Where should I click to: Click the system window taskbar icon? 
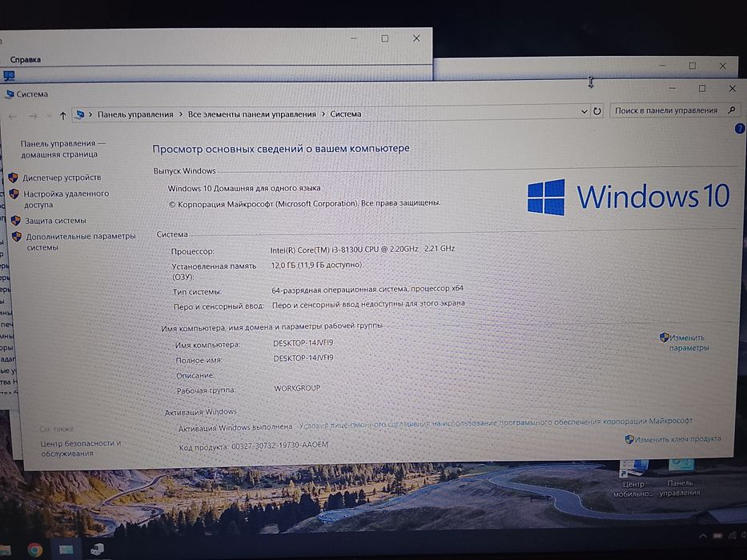pyautogui.click(x=97, y=550)
